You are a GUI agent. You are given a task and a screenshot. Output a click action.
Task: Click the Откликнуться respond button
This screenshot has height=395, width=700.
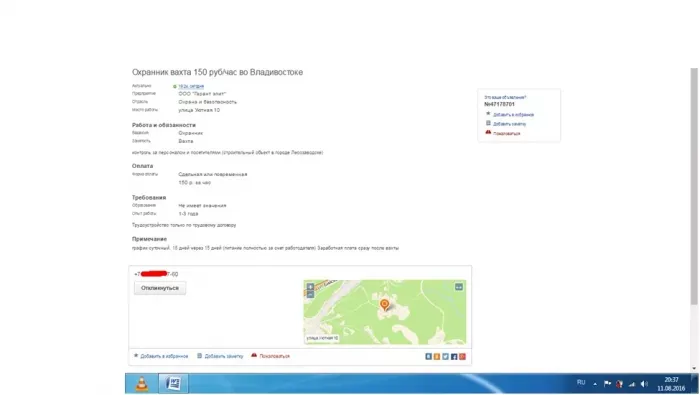tap(160, 288)
